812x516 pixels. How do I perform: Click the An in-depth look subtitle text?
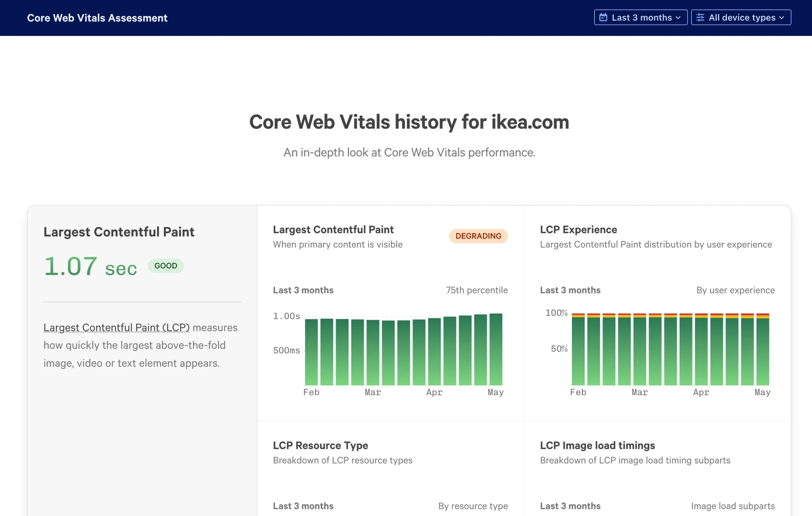[x=409, y=153]
